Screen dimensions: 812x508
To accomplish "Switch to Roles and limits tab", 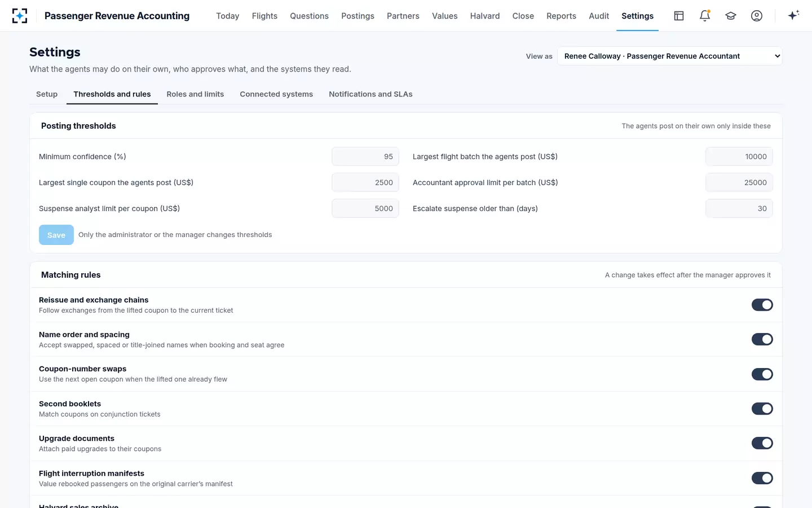I will [195, 94].
